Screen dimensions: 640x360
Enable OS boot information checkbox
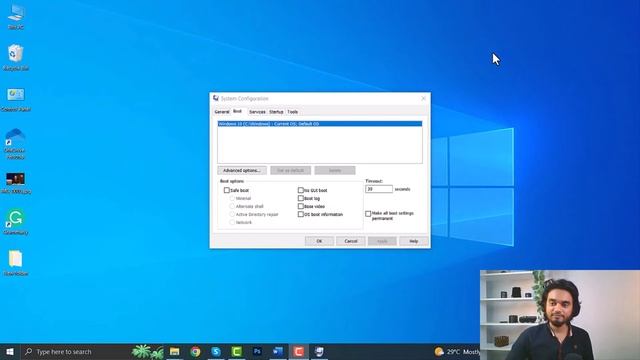(x=300, y=214)
